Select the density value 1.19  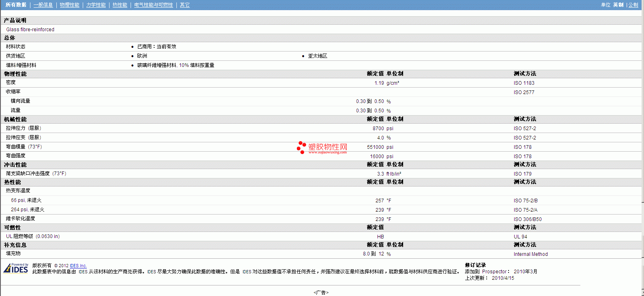(379, 83)
